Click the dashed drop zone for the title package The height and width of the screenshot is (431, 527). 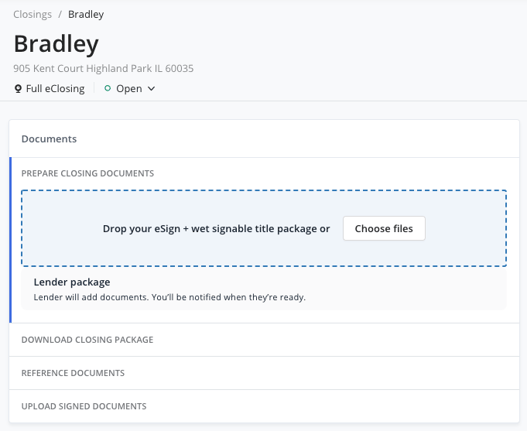click(264, 228)
